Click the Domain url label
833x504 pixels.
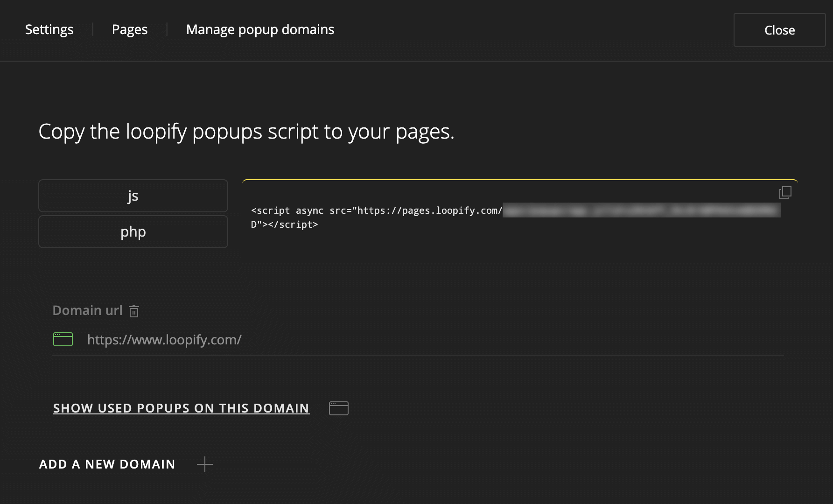pyautogui.click(x=87, y=310)
